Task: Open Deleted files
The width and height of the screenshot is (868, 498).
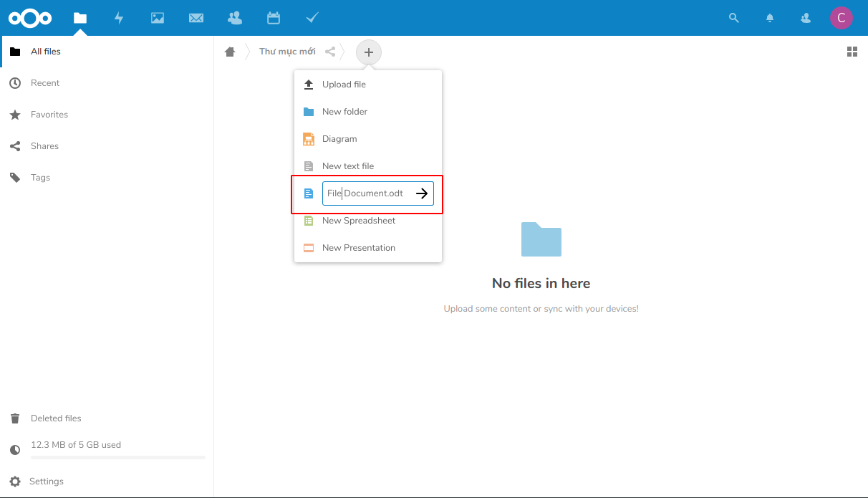Action: pos(107,418)
